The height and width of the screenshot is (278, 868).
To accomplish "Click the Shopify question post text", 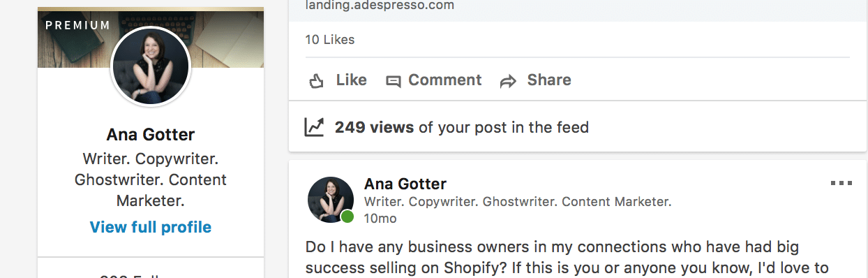I will [x=567, y=257].
